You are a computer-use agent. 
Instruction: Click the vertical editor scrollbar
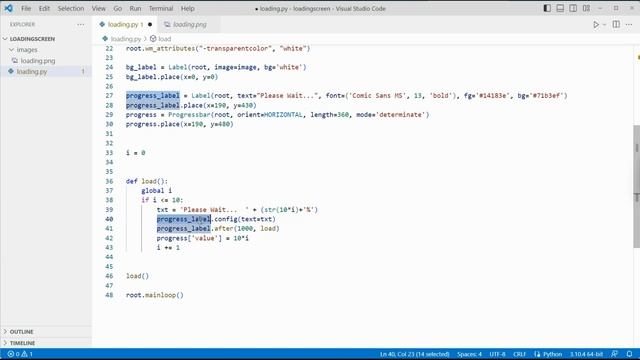636,186
